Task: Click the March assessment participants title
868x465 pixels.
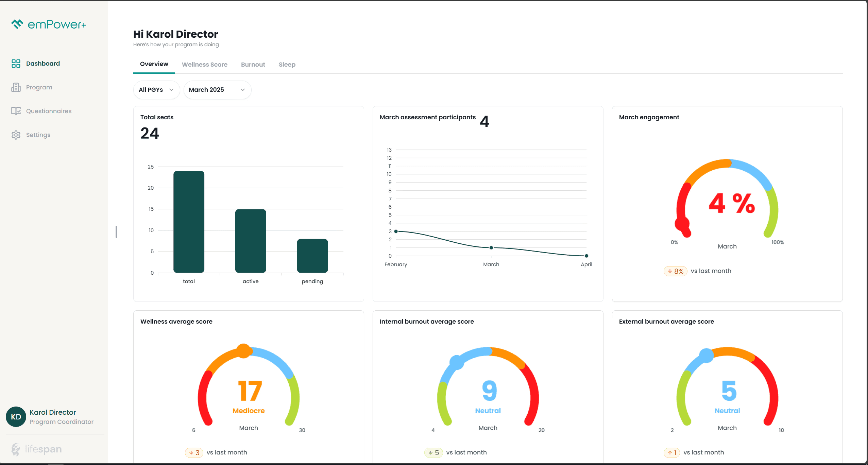Action: (428, 117)
